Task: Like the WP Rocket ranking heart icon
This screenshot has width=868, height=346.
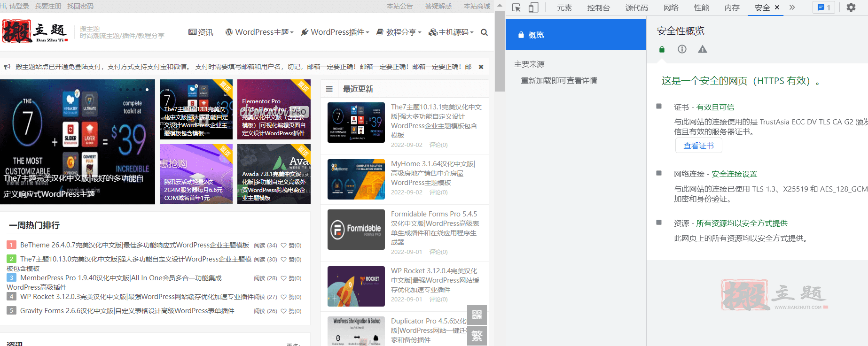Action: tap(283, 297)
